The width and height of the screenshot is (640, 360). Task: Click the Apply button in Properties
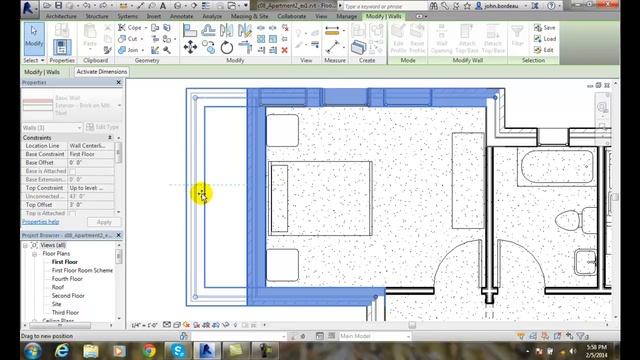point(104,222)
